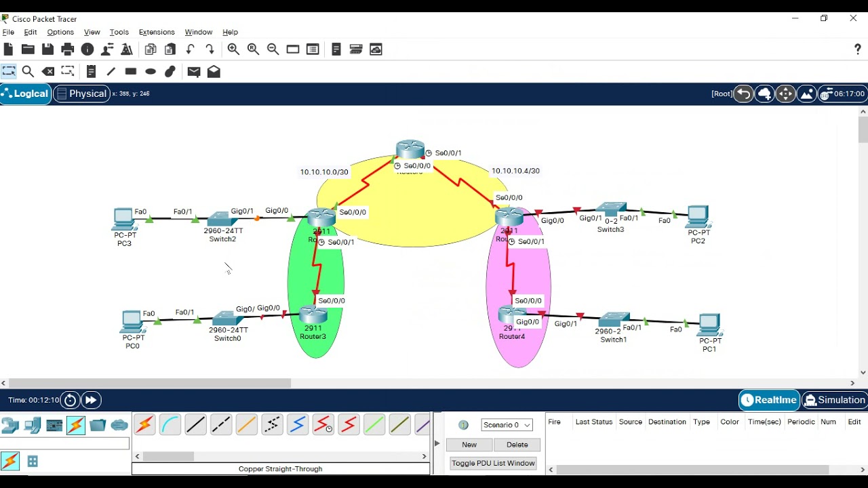Click the Fast Forward Time button
Image resolution: width=868 pixels, height=488 pixels.
coord(91,400)
